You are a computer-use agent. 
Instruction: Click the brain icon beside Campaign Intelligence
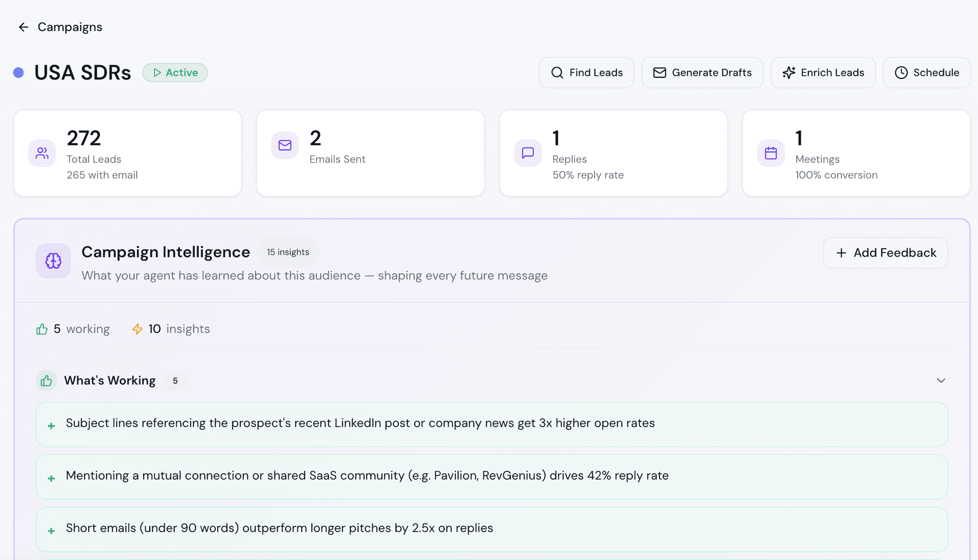tap(53, 261)
